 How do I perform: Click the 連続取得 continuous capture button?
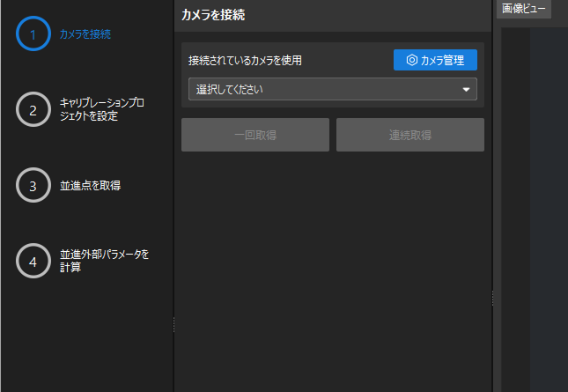410,135
